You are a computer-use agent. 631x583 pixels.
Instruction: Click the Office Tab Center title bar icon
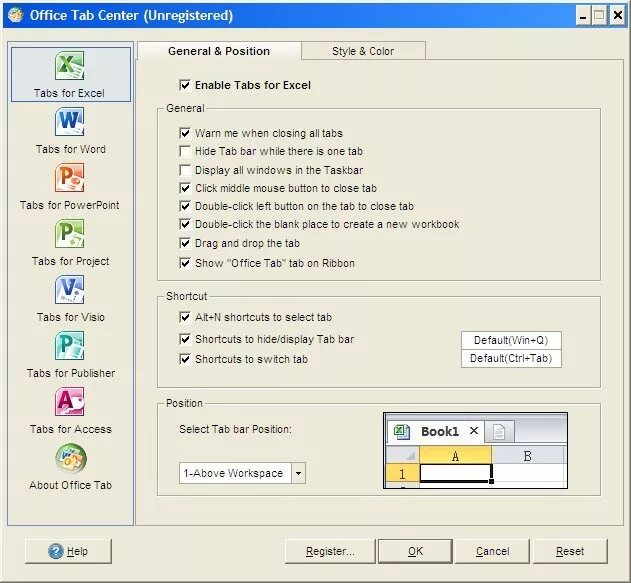click(x=16, y=15)
